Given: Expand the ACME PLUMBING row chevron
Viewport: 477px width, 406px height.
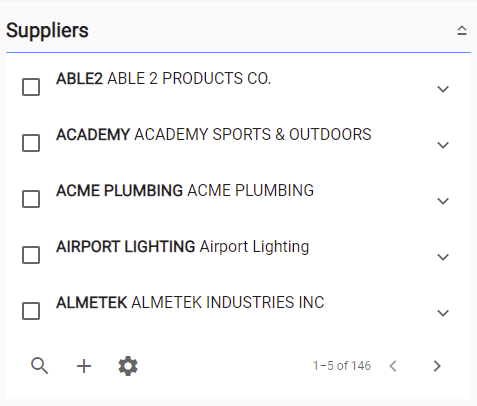Looking at the screenshot, I should pyautogui.click(x=443, y=201).
